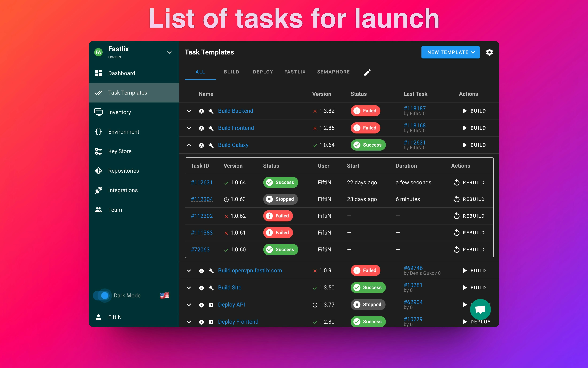Image resolution: width=588 pixels, height=368 pixels.
Task: Open the Build Galaxy template link
Action: (233, 145)
